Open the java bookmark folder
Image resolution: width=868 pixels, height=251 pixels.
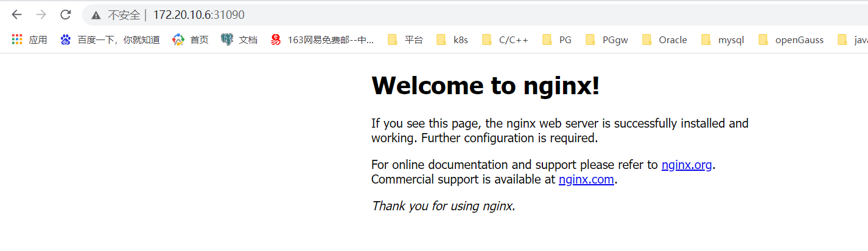coord(853,40)
